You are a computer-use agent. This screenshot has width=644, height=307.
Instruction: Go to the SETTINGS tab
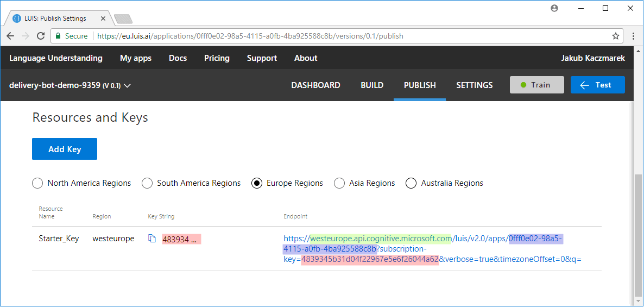point(475,85)
